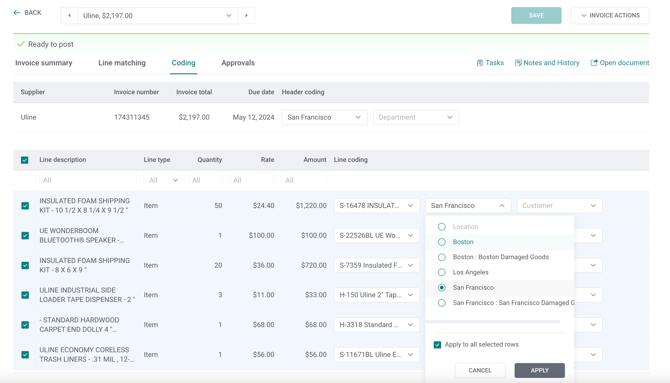670x383 pixels.
Task: Open the S-7359 Insulated F... item dropdown
Action: point(376,265)
